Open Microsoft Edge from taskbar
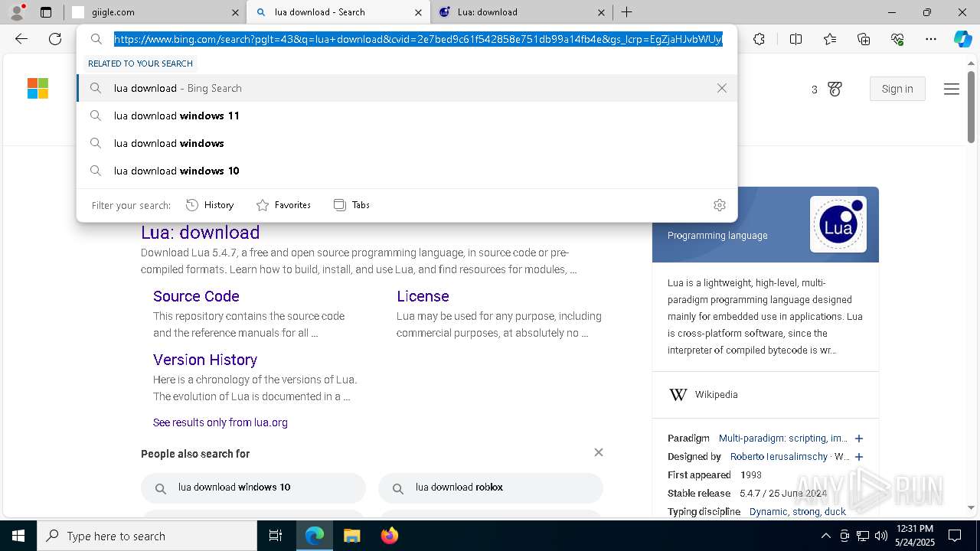This screenshot has height=551, width=980. [315, 536]
